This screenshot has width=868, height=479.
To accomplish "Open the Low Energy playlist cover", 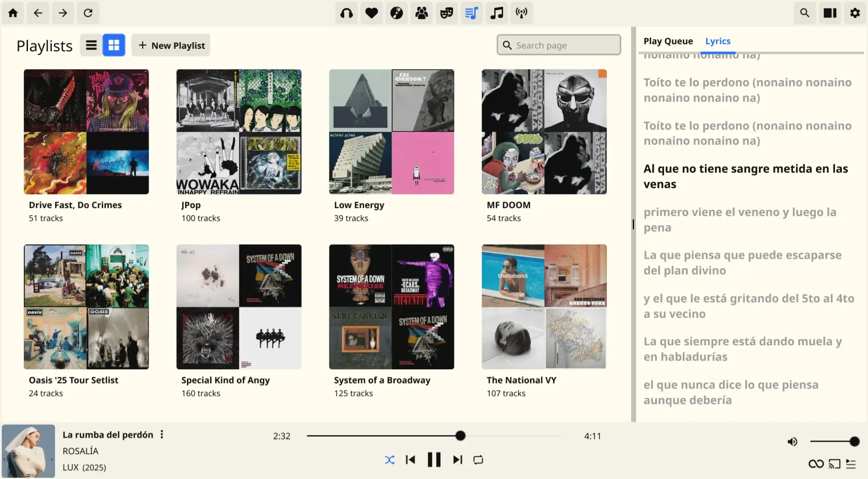I will pyautogui.click(x=392, y=132).
